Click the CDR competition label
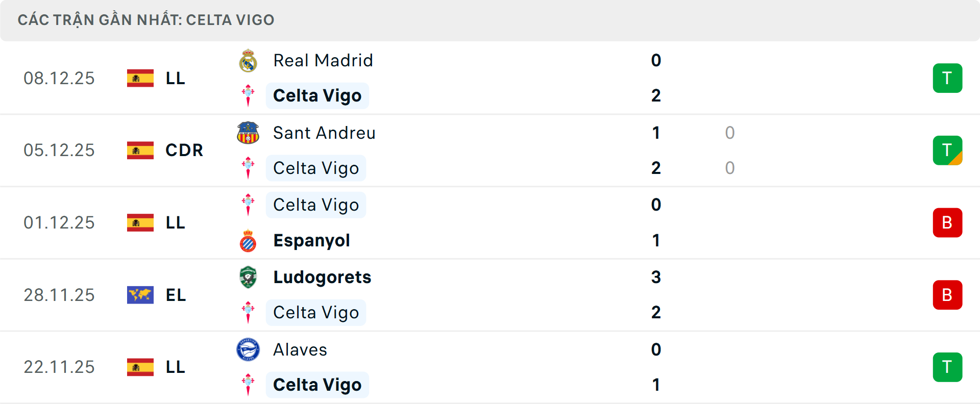Viewport: 980px width, 404px height. click(183, 150)
